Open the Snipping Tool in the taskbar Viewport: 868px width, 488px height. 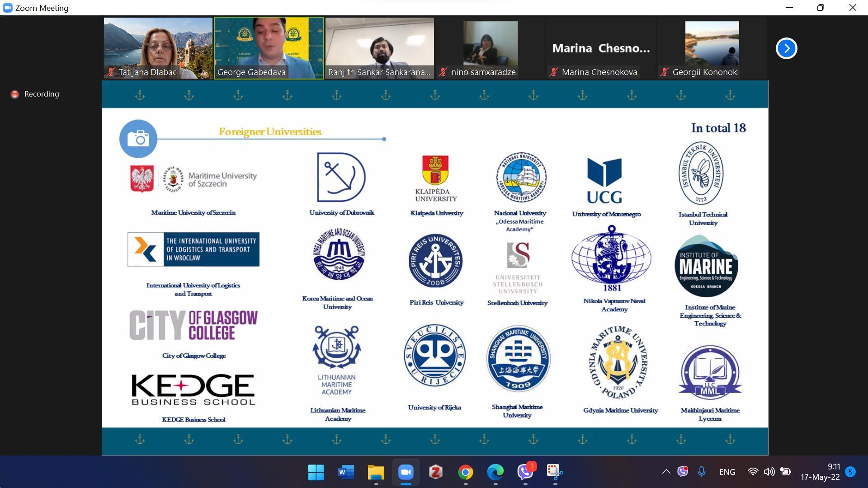click(x=555, y=472)
